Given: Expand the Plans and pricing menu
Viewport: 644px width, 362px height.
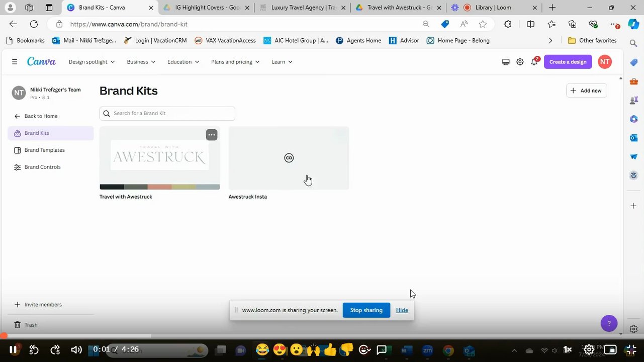Looking at the screenshot, I should (x=235, y=62).
